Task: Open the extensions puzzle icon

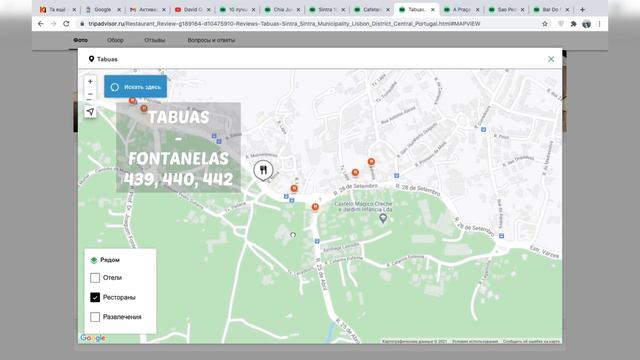Action: tap(573, 24)
